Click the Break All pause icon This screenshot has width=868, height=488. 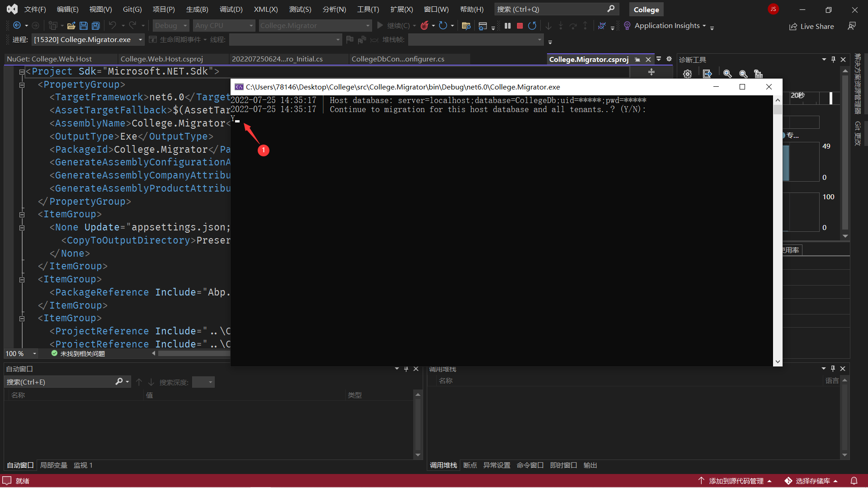click(x=508, y=26)
